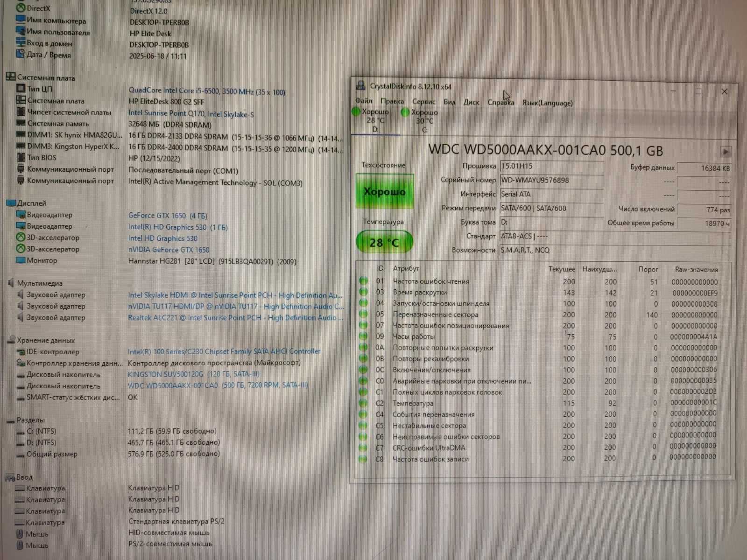Open the KINGSTON SUV500120G drive link

coord(194,374)
